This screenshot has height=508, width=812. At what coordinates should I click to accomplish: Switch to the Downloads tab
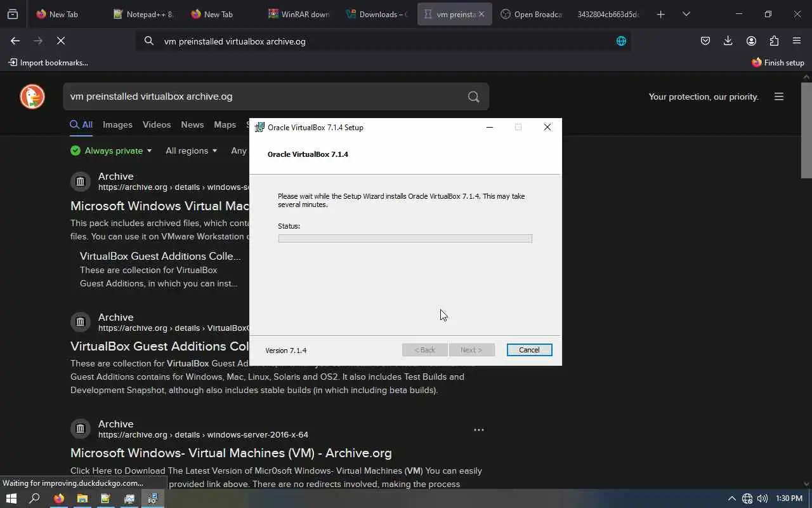pyautogui.click(x=376, y=14)
